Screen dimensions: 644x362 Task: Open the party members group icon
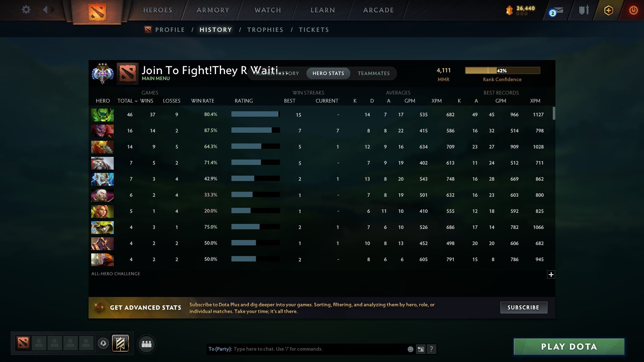pos(147,344)
